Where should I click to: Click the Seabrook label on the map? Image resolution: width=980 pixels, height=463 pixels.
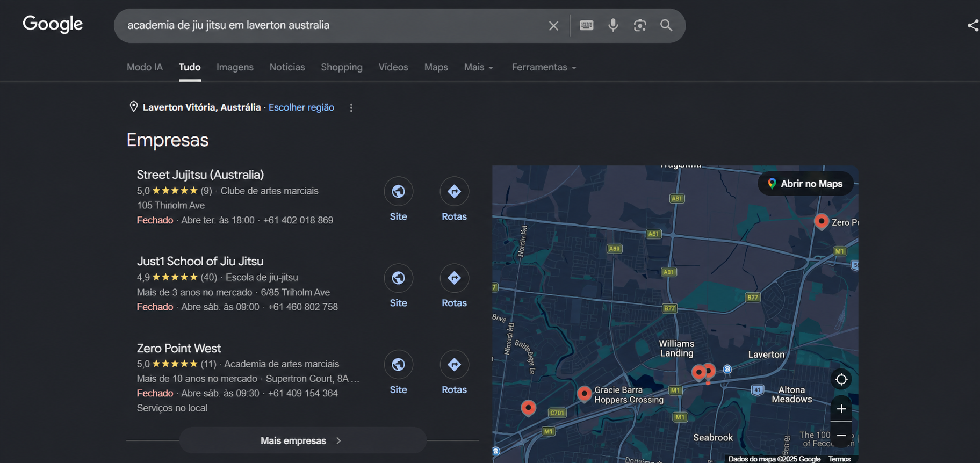[713, 437]
